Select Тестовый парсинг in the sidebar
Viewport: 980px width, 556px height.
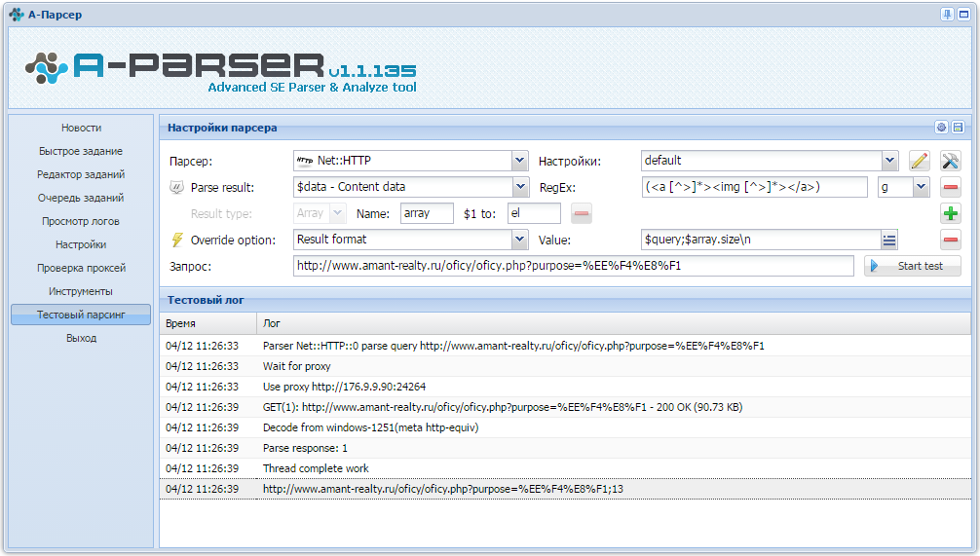click(81, 315)
